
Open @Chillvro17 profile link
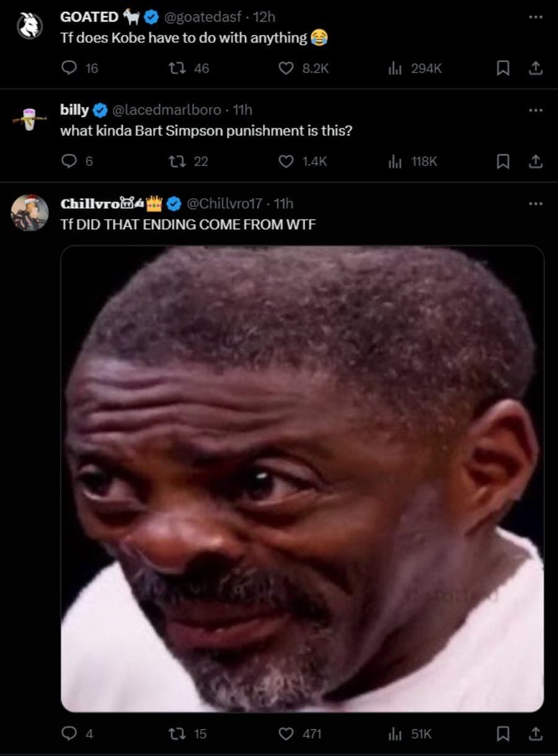click(x=224, y=203)
